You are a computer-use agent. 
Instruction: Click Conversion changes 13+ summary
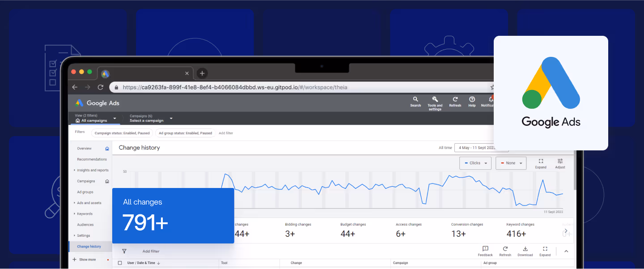[x=467, y=230]
